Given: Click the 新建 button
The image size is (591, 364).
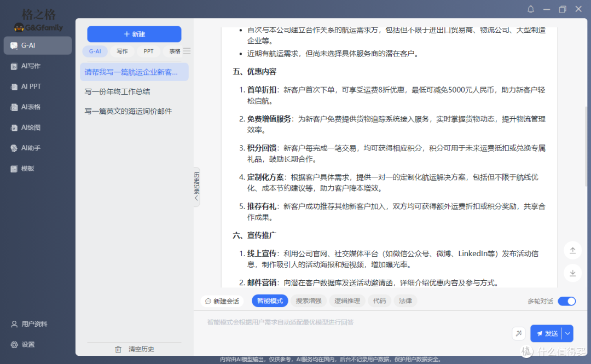Looking at the screenshot, I should [x=134, y=34].
